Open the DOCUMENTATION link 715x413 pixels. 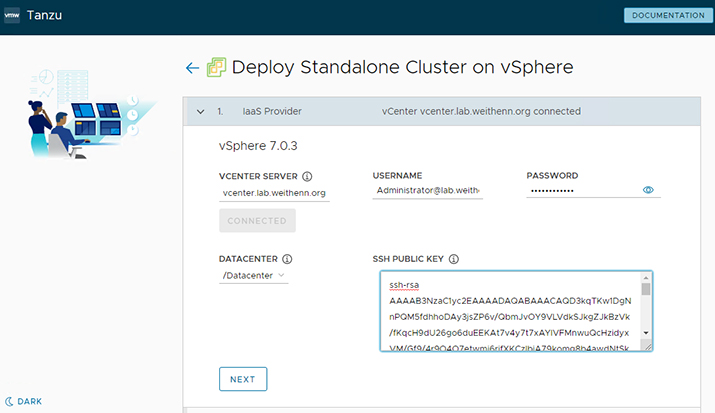coord(668,15)
